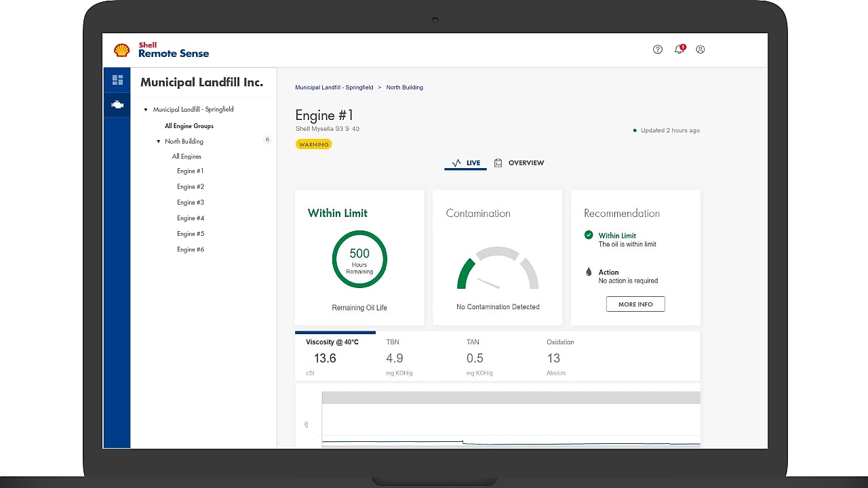Click the contamination gauge dial
This screenshot has height=488, width=868.
tap(498, 270)
